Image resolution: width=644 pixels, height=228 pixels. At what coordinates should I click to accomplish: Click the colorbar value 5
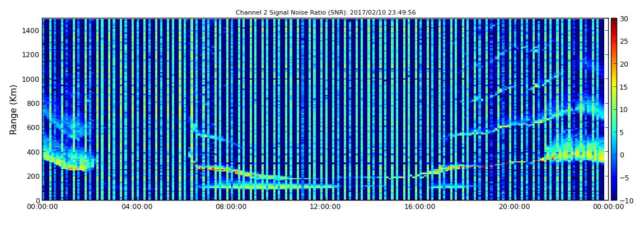tap(622, 132)
